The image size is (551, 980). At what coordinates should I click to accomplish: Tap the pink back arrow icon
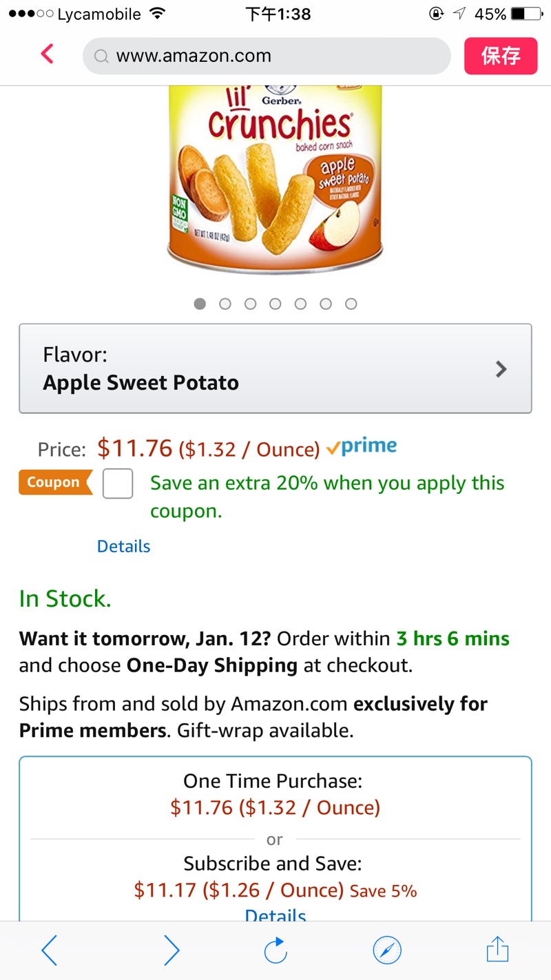pos(47,54)
